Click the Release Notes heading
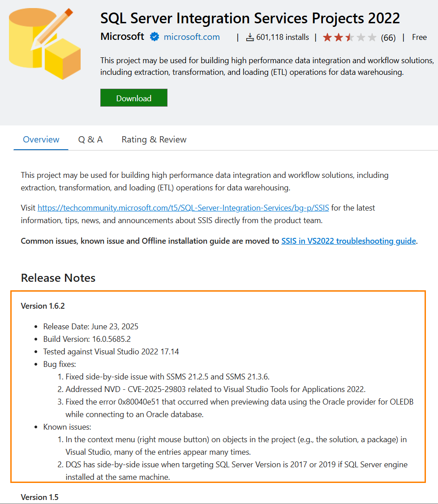438x504 pixels. pos(58,278)
